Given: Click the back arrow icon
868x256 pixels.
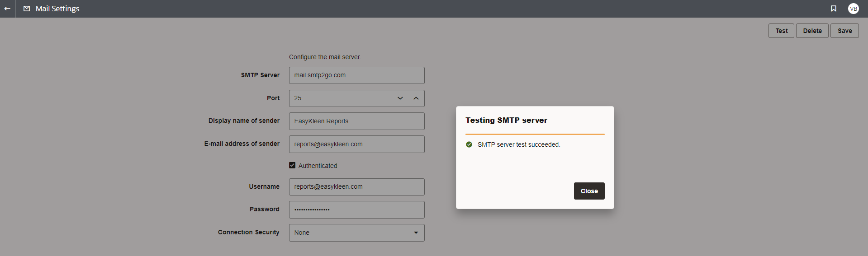Looking at the screenshot, I should (x=7, y=9).
